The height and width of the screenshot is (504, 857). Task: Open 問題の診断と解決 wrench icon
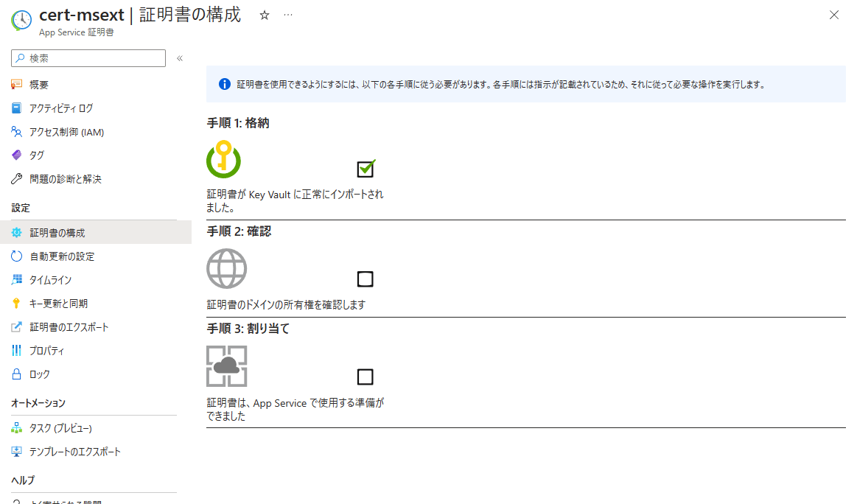tap(16, 179)
